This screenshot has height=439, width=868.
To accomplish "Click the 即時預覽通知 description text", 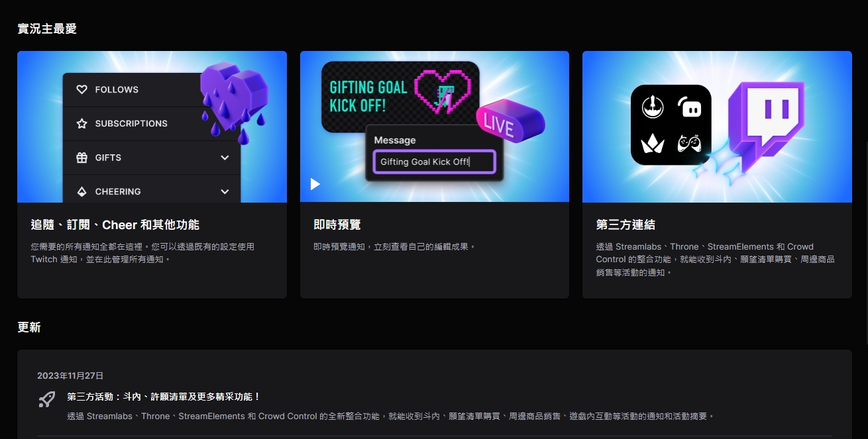I will click(x=394, y=246).
